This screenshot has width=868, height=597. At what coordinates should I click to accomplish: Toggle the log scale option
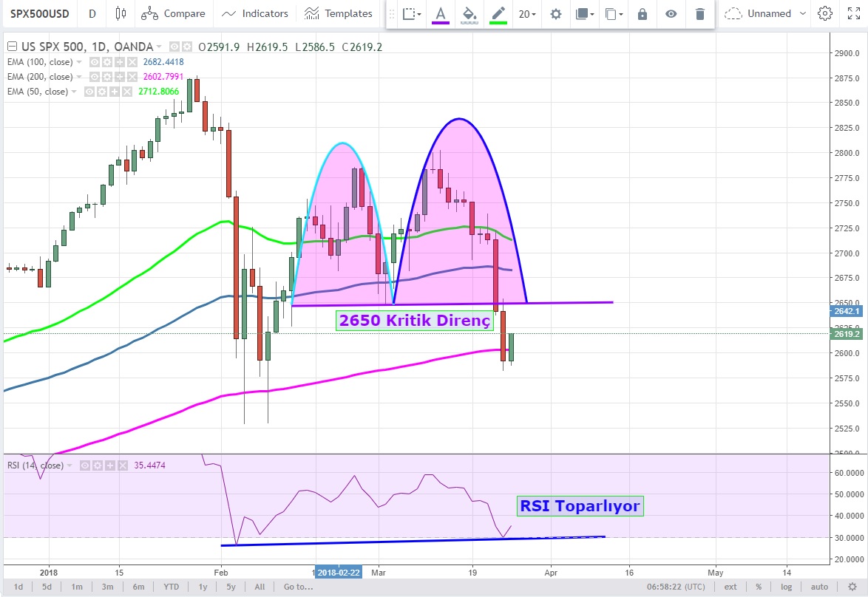785,587
